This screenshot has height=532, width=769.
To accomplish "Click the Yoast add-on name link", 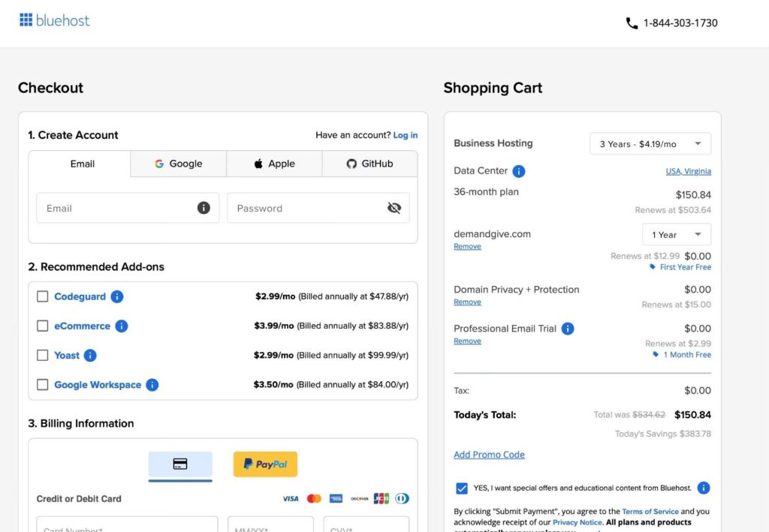I will click(x=67, y=355).
